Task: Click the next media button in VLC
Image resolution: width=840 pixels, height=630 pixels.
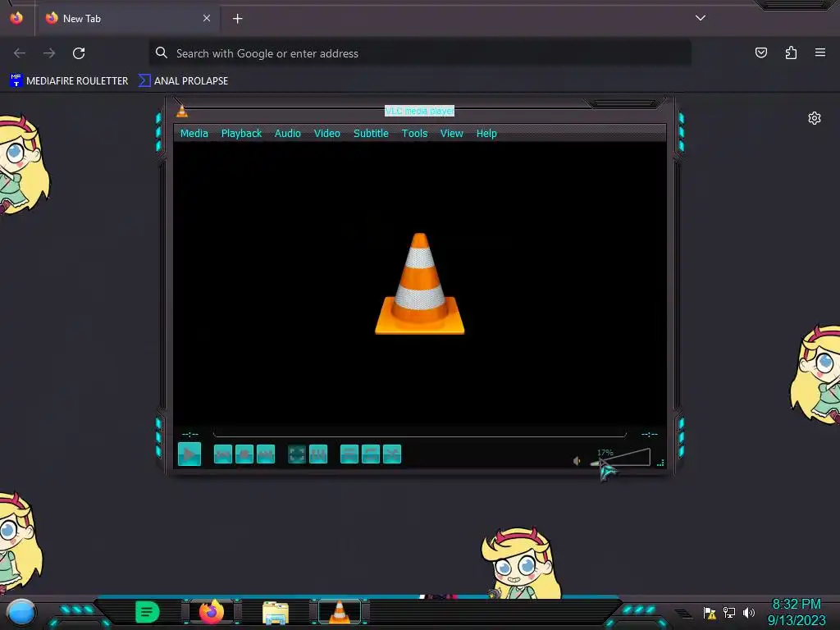Action: pyautogui.click(x=266, y=454)
